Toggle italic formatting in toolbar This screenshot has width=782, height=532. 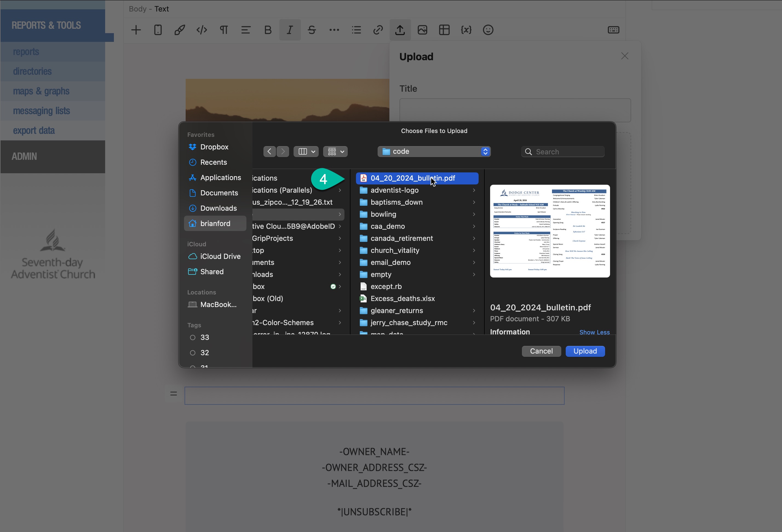click(290, 30)
